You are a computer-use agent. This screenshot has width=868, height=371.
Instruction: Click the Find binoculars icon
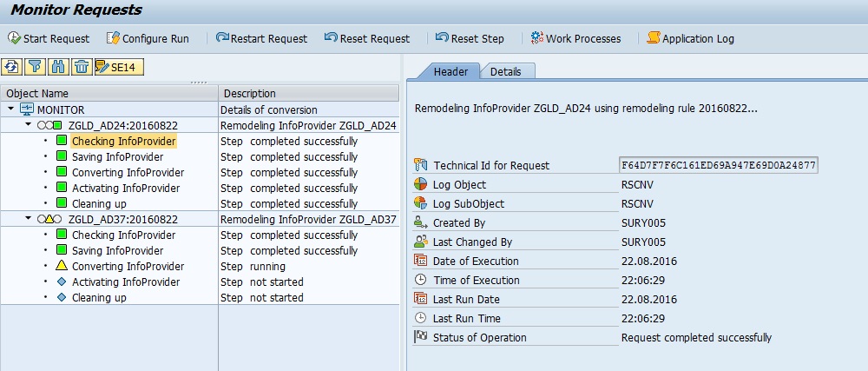[58, 67]
